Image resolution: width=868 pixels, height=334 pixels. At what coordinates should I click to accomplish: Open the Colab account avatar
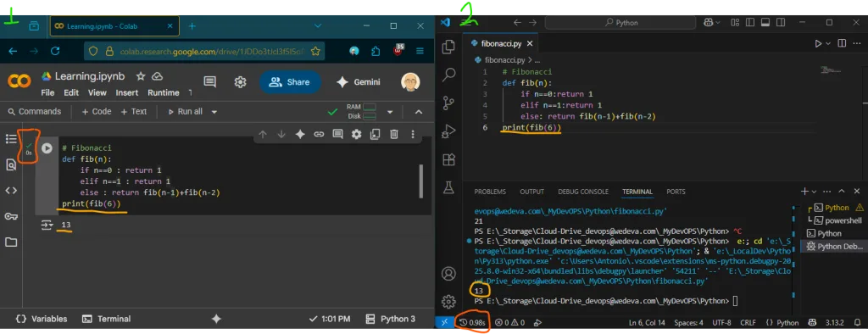coord(411,82)
